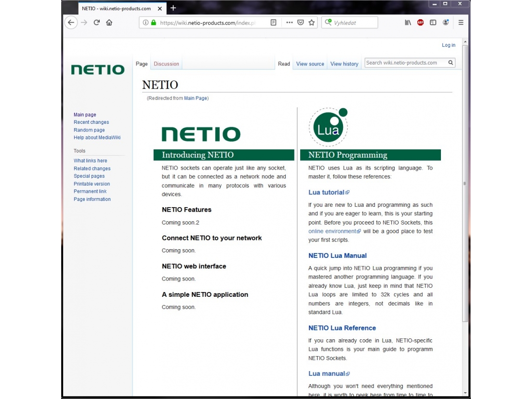Click the Log in link
Image resolution: width=532 pixels, height=399 pixels.
tap(449, 45)
